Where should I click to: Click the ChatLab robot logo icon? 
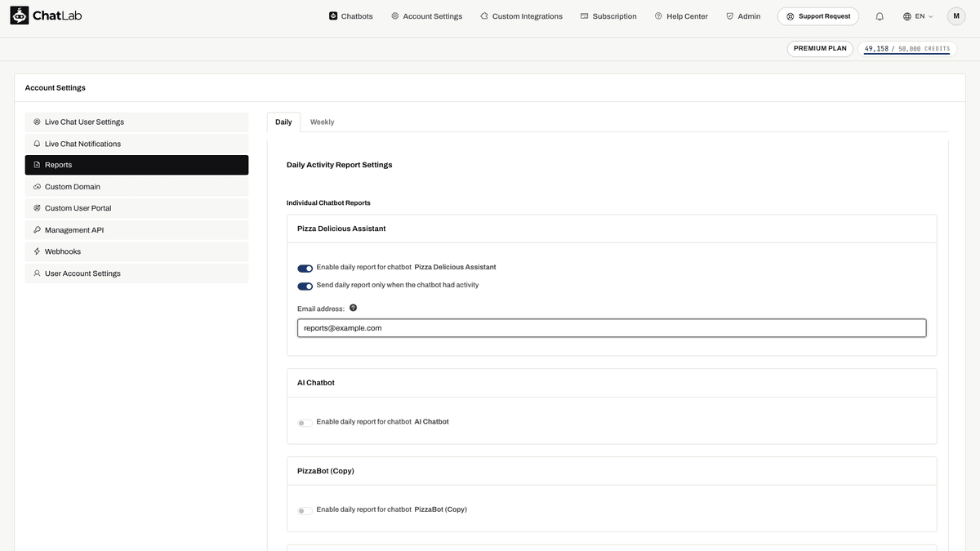coord(19,16)
